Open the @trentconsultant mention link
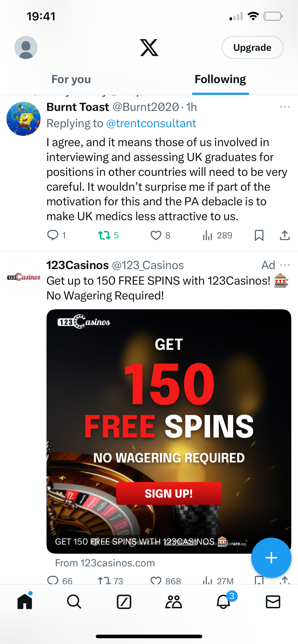 coord(151,123)
